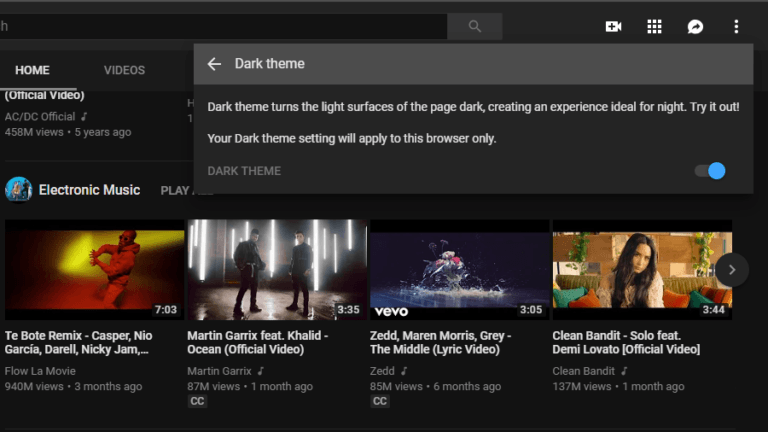Image resolution: width=768 pixels, height=432 pixels.
Task: Click the 3:35 duration badge
Action: (x=348, y=310)
